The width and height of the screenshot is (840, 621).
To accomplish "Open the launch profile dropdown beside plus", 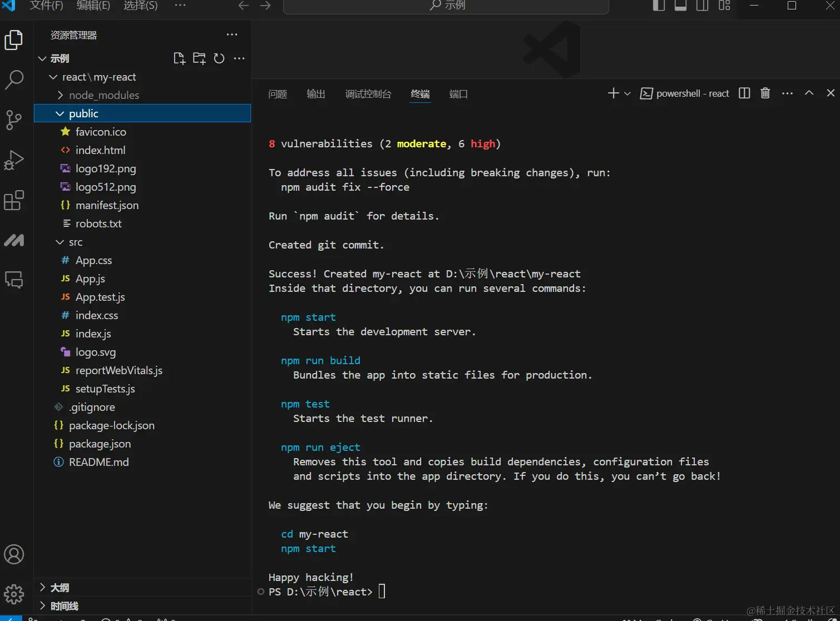I will coord(627,93).
